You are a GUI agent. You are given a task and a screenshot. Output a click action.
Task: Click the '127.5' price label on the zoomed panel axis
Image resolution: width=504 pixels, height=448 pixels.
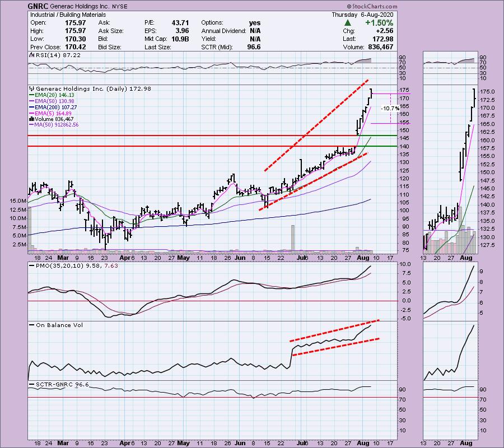tap(487, 245)
